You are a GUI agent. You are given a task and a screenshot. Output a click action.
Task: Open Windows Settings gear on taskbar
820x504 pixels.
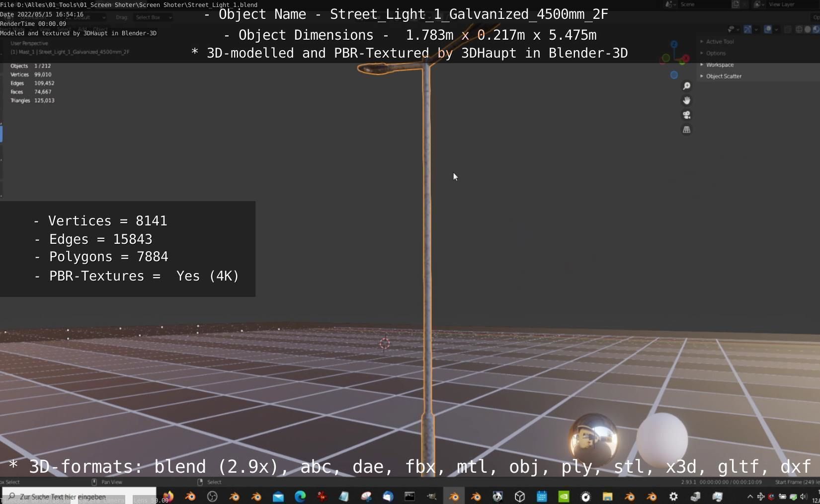tap(673, 496)
